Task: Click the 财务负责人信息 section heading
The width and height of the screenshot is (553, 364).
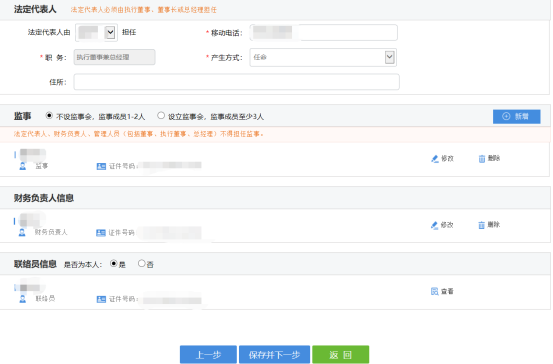Action: 44,198
